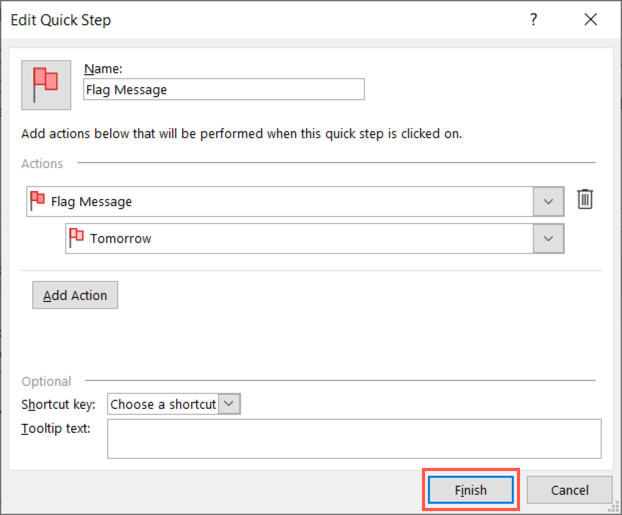Expand the Flag Message action dropdown arrow

point(547,201)
